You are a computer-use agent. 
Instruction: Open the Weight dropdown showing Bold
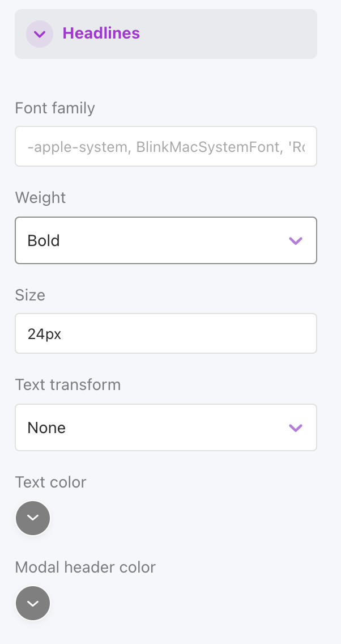coord(165,240)
